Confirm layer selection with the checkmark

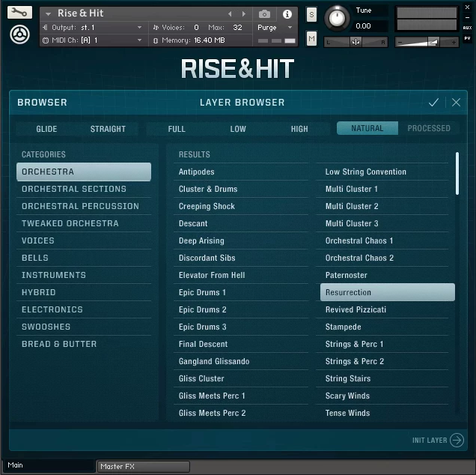tap(433, 103)
